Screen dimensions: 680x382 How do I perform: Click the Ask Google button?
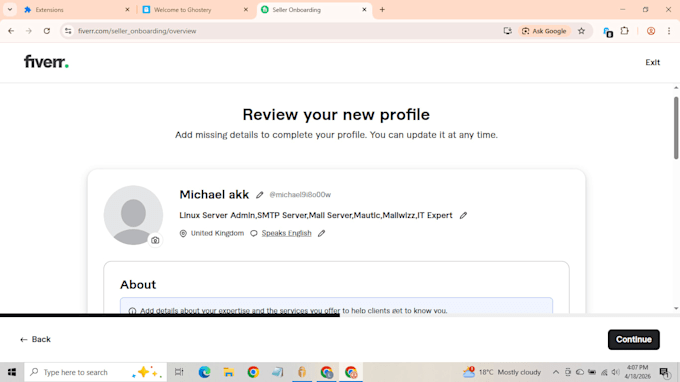coord(544,31)
